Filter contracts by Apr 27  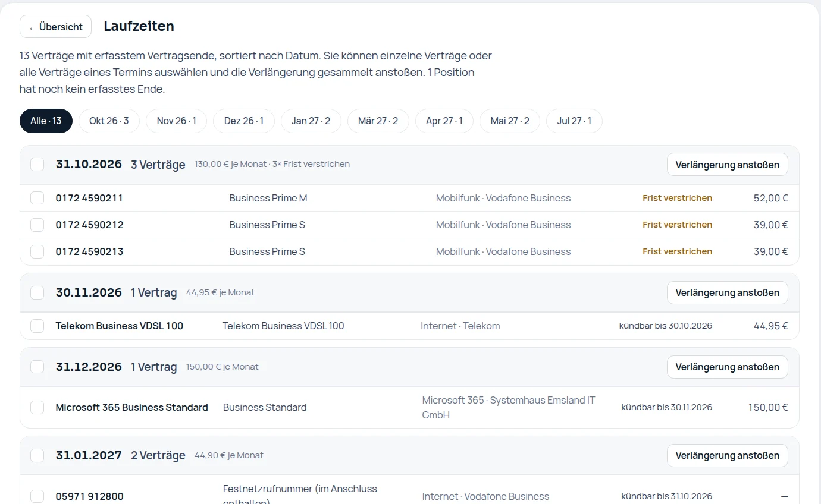coord(444,121)
